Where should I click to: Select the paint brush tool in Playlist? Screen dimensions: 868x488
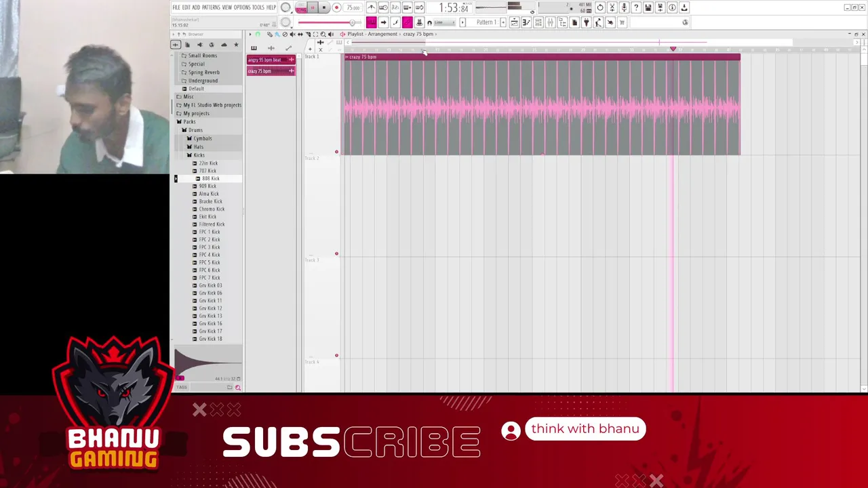tap(277, 34)
